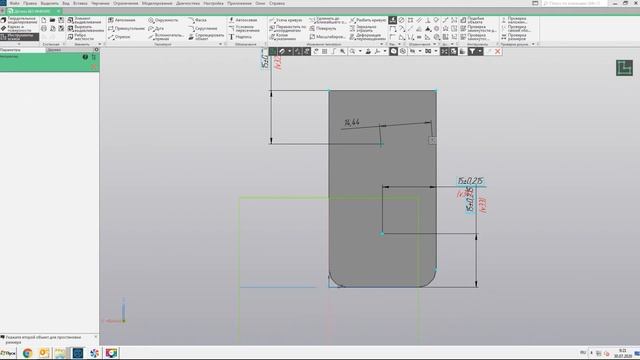
Task: Click the Save icon in the ribbon
Action: click(x=61, y=20)
